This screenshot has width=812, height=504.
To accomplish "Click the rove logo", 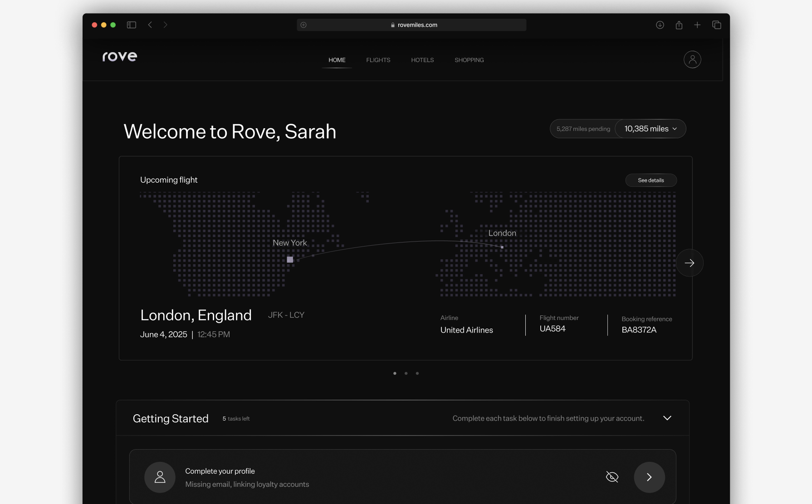I will [x=120, y=56].
